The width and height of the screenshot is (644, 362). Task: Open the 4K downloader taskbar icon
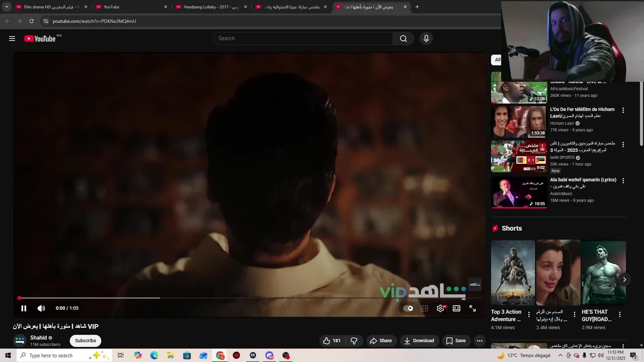tap(253, 355)
